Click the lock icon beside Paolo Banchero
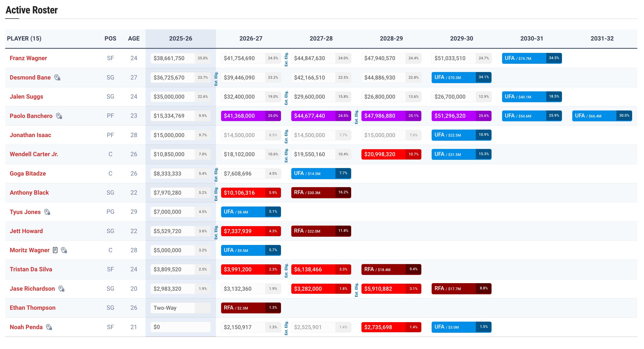 59,116
